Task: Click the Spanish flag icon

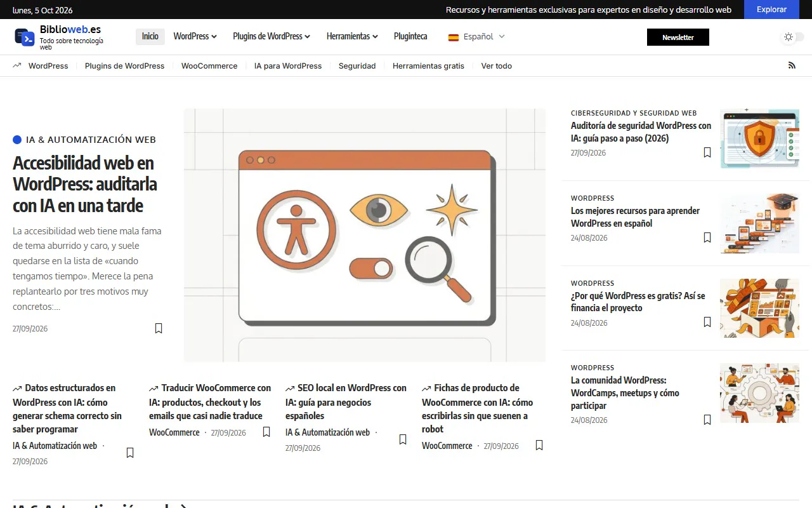Action: tap(454, 37)
